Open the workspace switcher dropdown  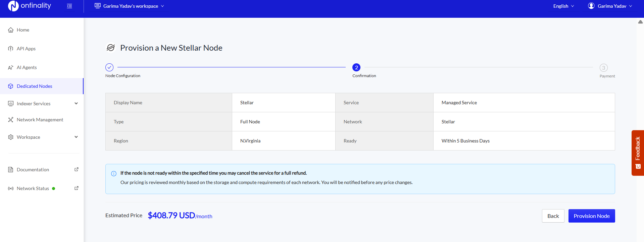click(130, 6)
